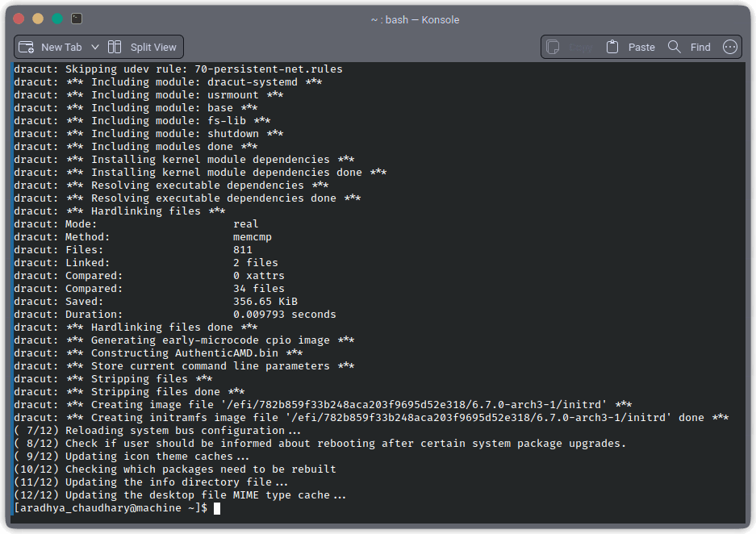Click '( 9/12) Updating icon theme caches' line
The image size is (756, 534).
click(x=132, y=456)
